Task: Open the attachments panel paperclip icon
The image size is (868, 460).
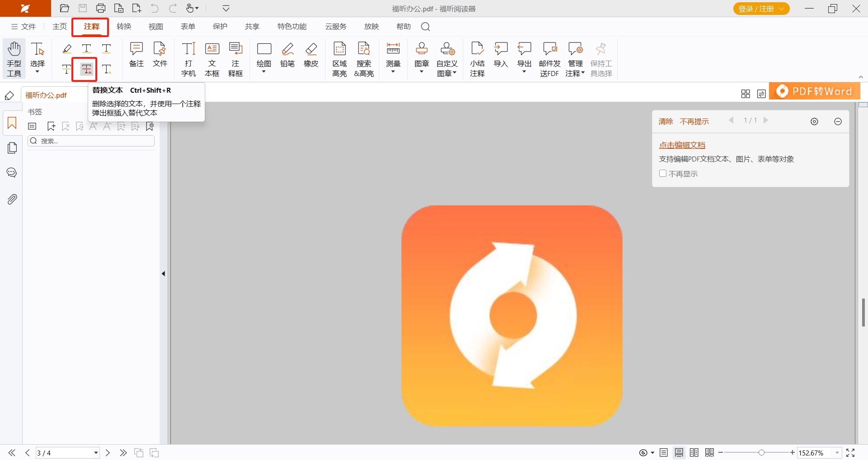Action: pyautogui.click(x=12, y=199)
